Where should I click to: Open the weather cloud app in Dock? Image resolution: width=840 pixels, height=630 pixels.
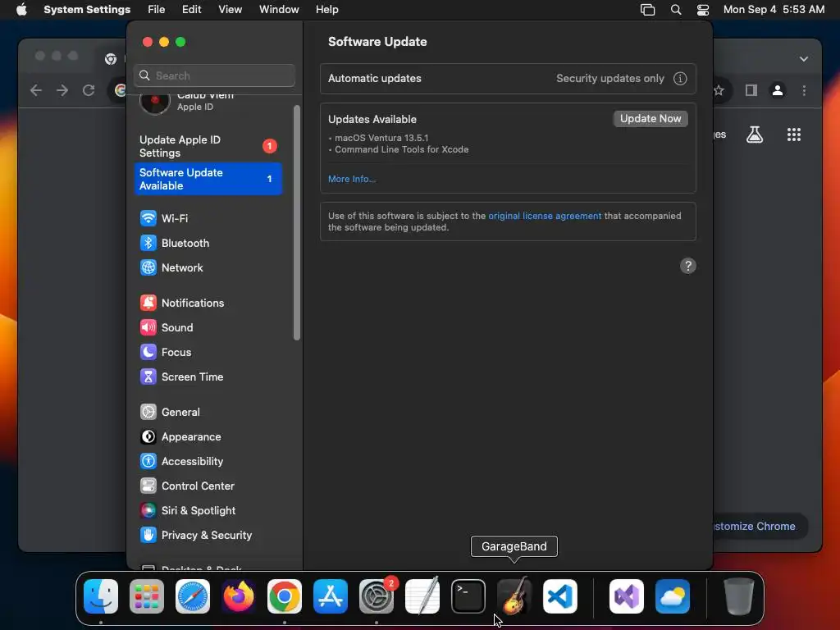pyautogui.click(x=673, y=596)
